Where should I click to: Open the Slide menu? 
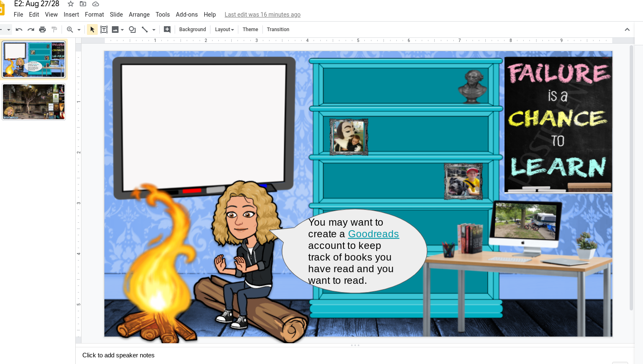coord(116,15)
